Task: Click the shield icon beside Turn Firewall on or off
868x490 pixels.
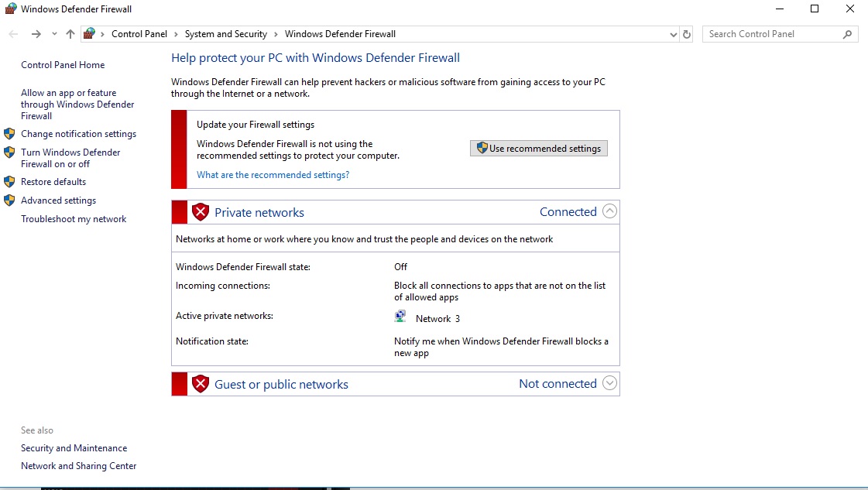Action: [9, 152]
